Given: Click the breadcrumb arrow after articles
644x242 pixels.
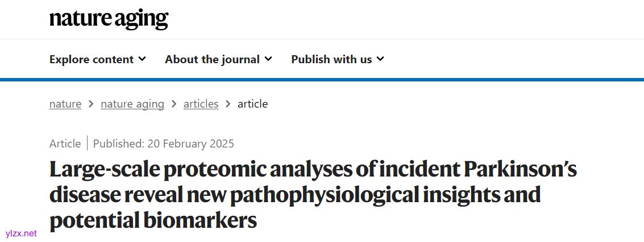Looking at the screenshot, I should pyautogui.click(x=228, y=104).
